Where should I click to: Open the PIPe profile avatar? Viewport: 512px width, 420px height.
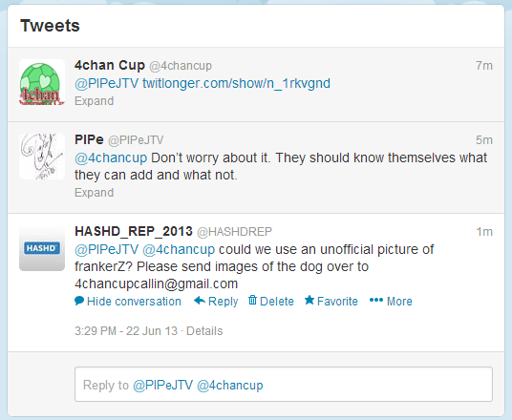pos(42,157)
